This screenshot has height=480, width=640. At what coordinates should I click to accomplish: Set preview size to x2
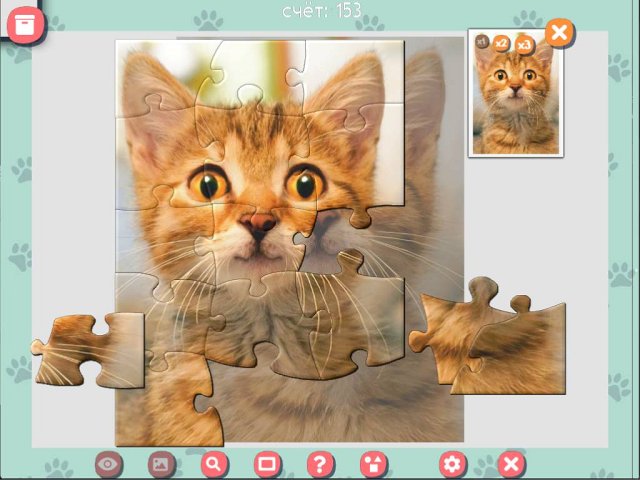pos(502,44)
